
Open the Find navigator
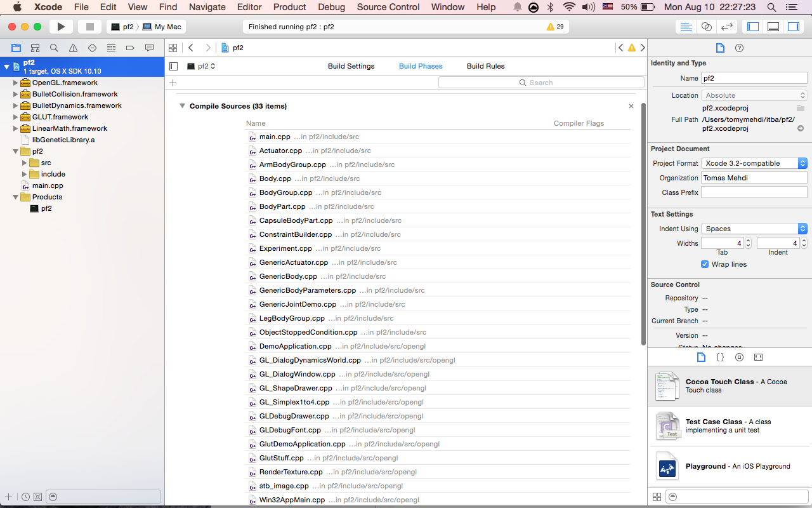point(54,48)
